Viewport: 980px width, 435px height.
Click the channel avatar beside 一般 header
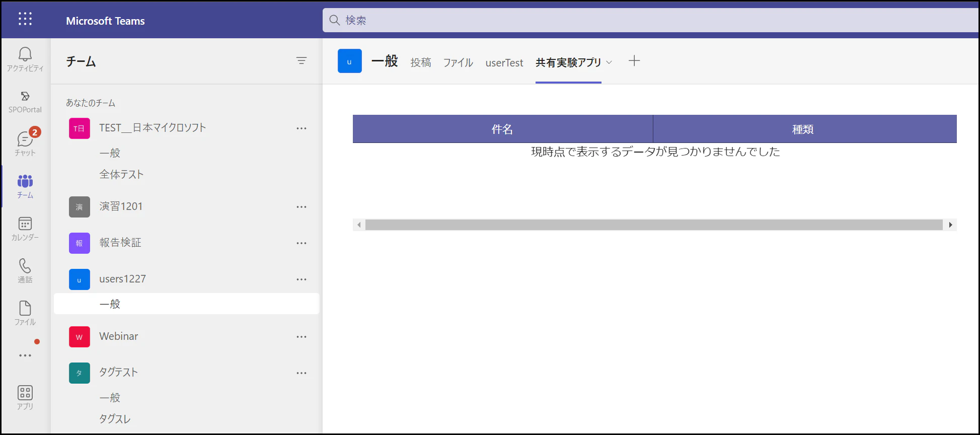click(350, 61)
